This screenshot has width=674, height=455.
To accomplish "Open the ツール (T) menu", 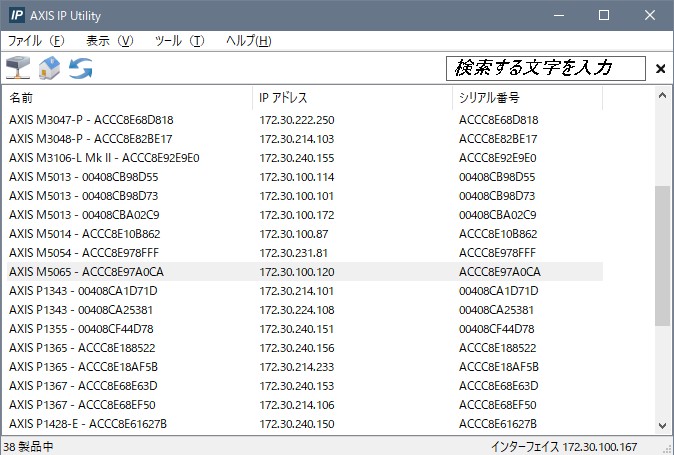I will (179, 41).
